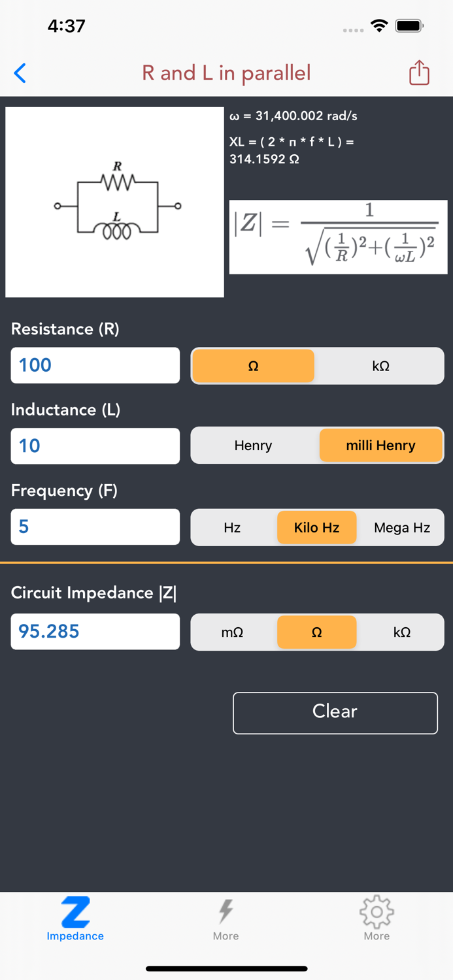453x980 pixels.
Task: Choose Hz as the frequency unit
Action: tap(232, 527)
